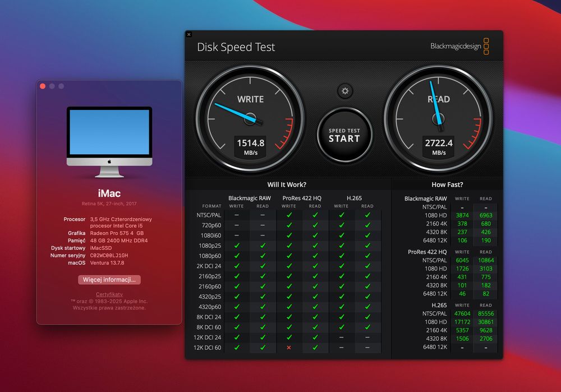Image resolution: width=561 pixels, height=392 pixels.
Task: Click Więcej informacji button in iMac window
Action: click(109, 280)
